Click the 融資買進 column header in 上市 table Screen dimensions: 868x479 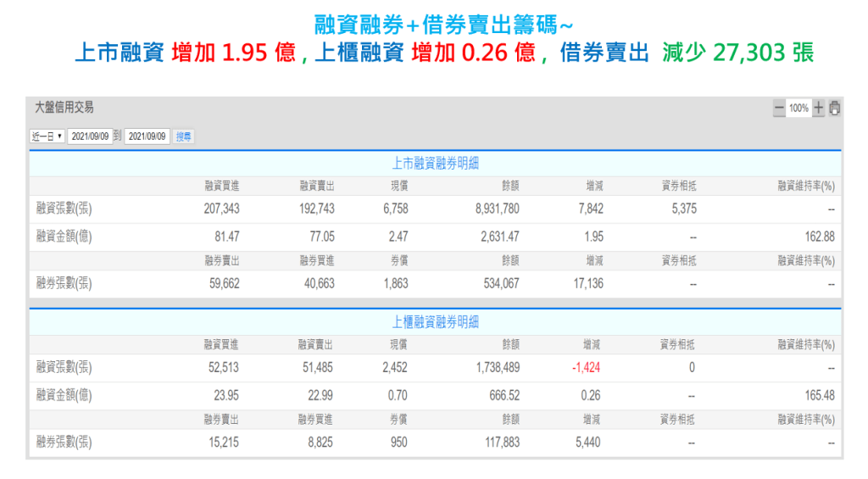point(221,186)
